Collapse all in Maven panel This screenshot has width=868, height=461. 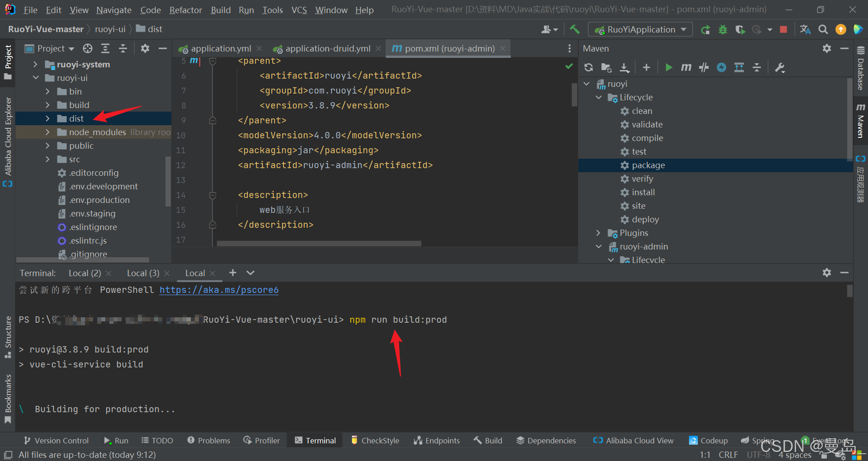757,67
